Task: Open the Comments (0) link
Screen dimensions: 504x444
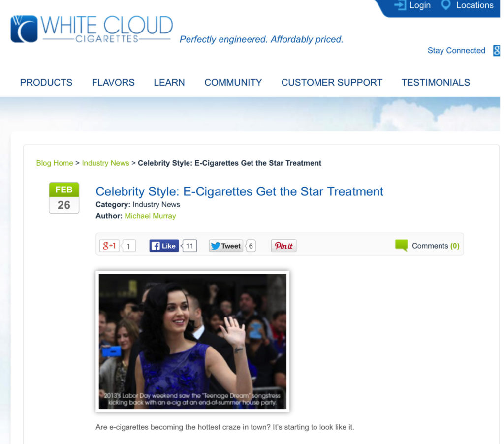Action: coord(436,246)
